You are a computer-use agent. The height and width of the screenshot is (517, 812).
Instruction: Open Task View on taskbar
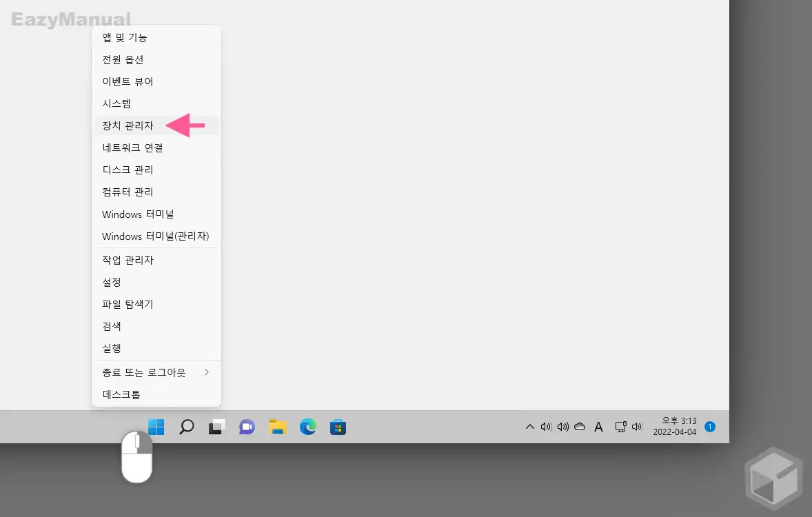pyautogui.click(x=216, y=427)
